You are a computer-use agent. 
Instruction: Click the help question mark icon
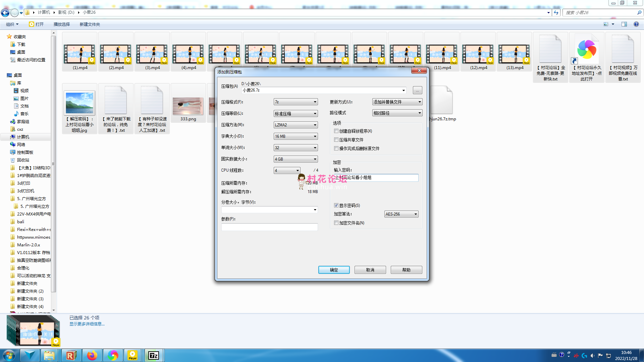[636, 24]
